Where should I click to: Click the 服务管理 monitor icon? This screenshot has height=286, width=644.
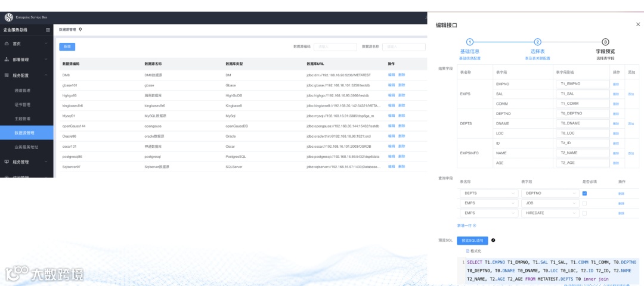click(x=7, y=161)
